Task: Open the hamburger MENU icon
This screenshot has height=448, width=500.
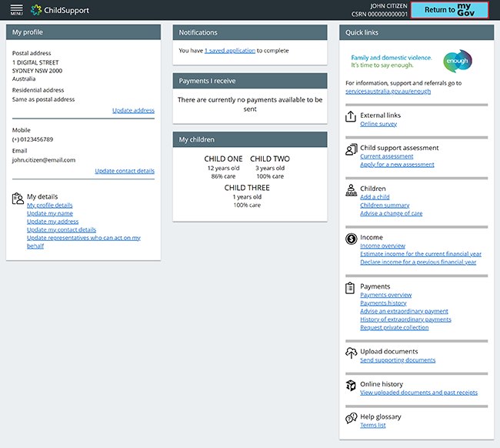Action: (x=16, y=10)
